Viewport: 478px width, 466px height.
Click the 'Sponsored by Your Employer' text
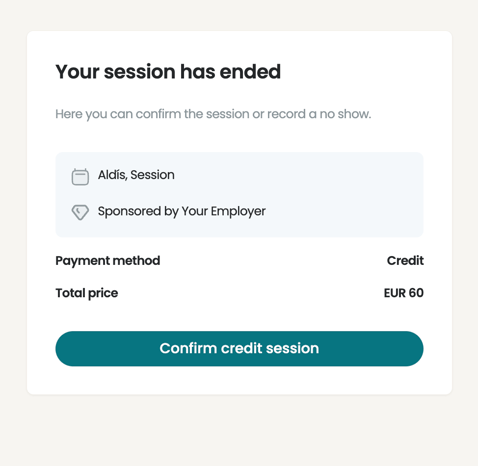click(182, 211)
